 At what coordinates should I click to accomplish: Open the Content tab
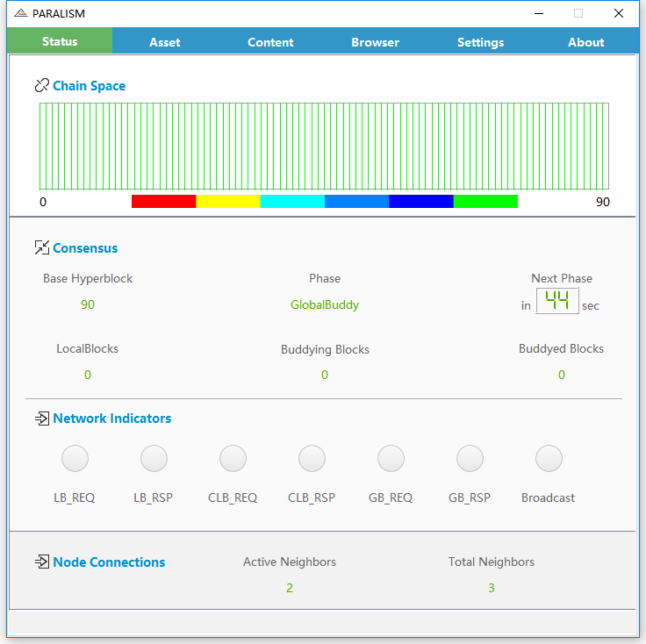point(270,41)
